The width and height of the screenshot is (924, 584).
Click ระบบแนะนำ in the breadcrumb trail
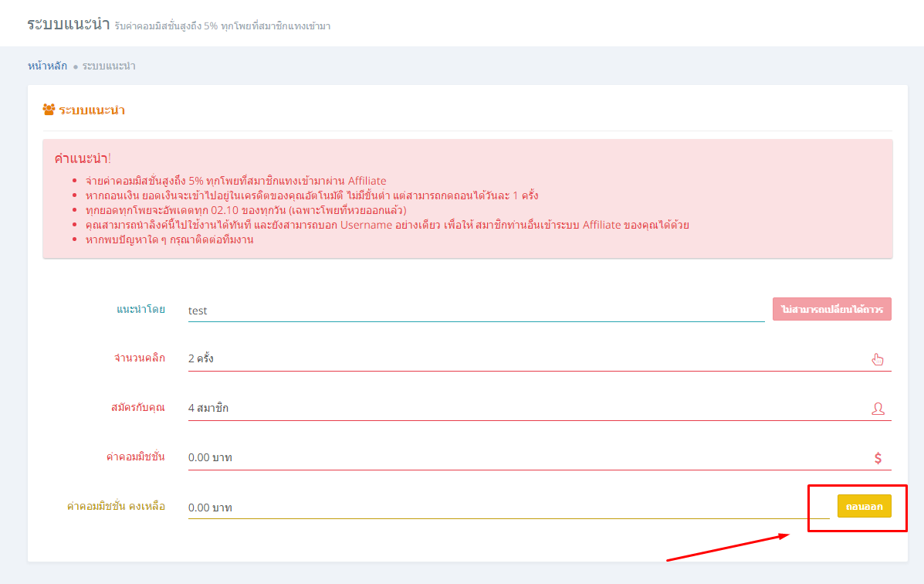coord(109,66)
